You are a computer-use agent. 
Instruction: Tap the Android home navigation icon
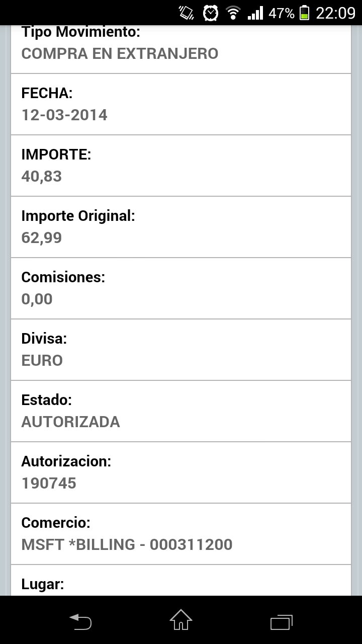click(181, 619)
